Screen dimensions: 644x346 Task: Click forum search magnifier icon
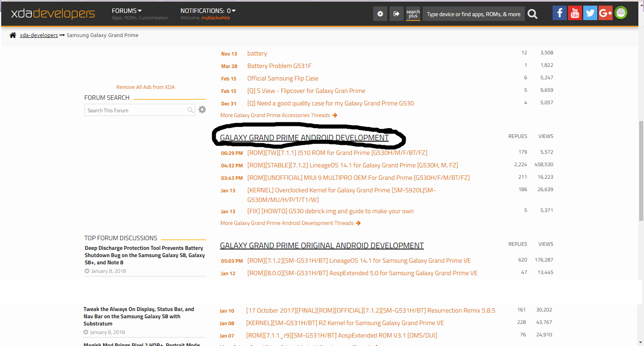point(190,110)
